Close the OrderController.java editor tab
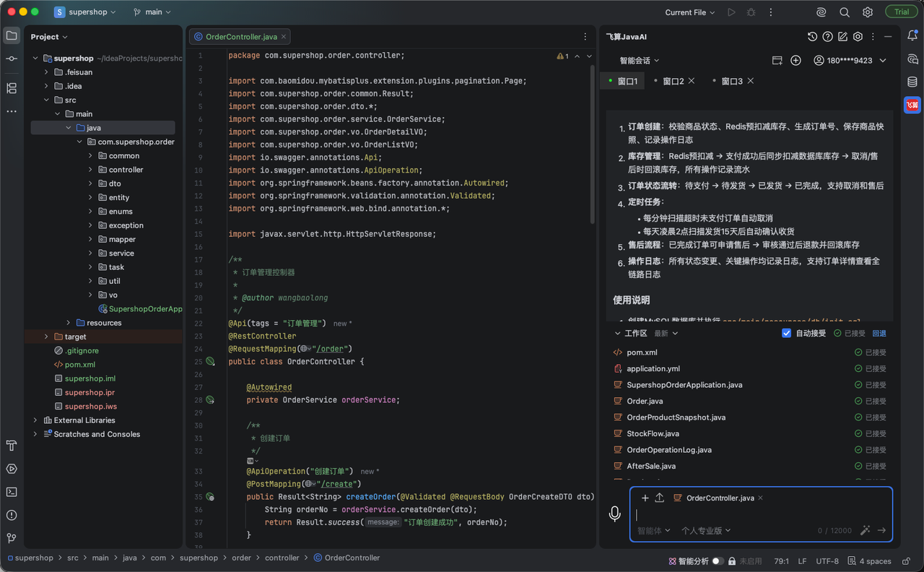The height and width of the screenshot is (572, 924). pos(284,37)
